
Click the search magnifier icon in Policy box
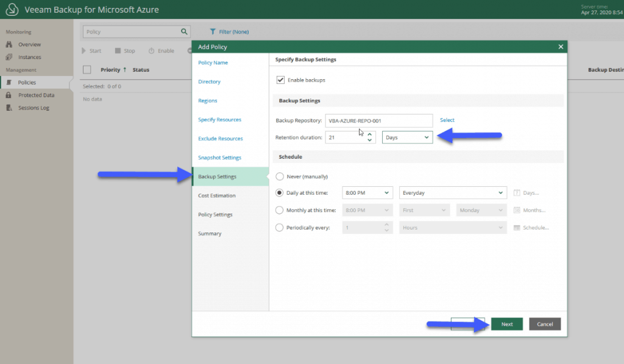point(184,32)
